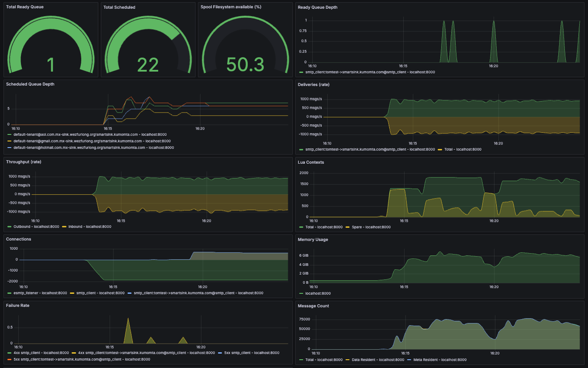Toggle smtp_client - localhost:8000 in Connections legend

click(x=101, y=293)
